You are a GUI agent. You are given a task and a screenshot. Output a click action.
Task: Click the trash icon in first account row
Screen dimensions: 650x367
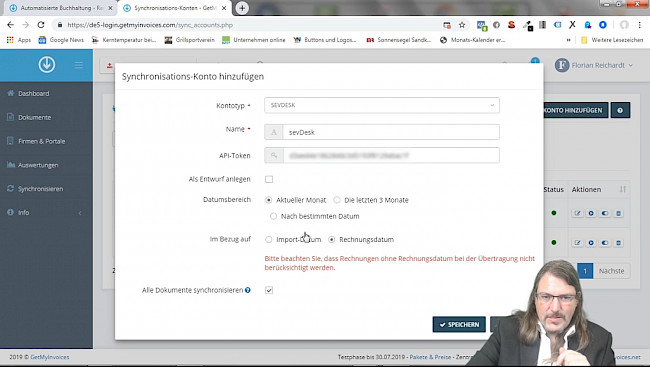pyautogui.click(x=618, y=213)
